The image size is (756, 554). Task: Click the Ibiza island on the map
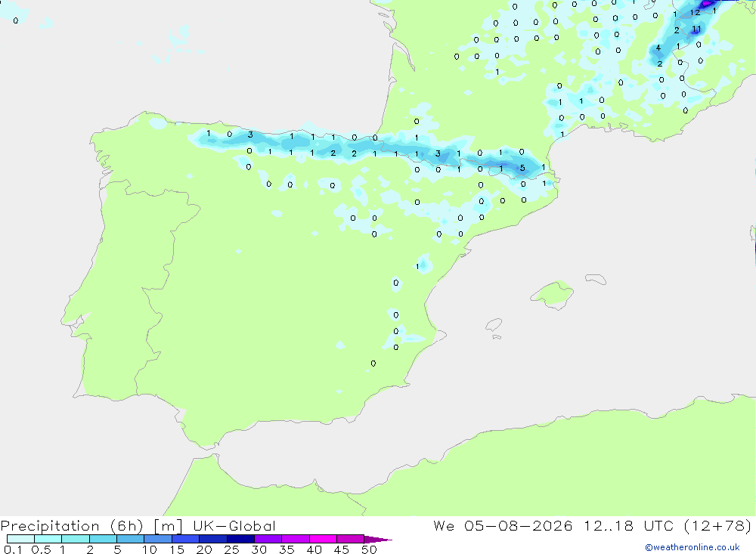tap(494, 324)
